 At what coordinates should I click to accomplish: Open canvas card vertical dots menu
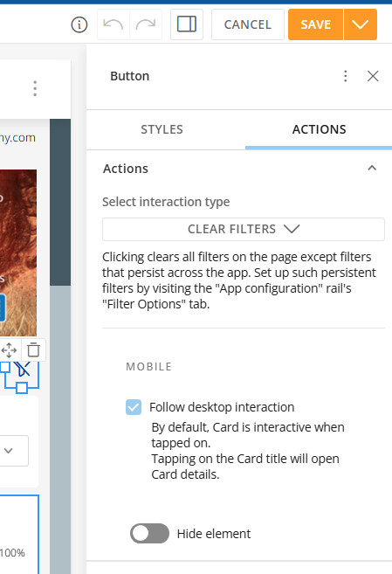click(x=35, y=88)
